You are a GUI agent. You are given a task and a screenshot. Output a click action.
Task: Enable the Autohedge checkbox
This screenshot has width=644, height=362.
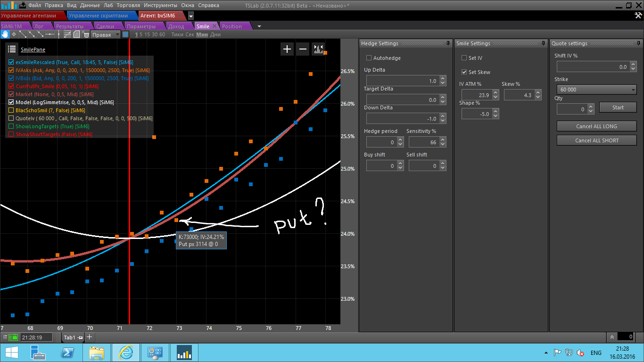point(369,58)
